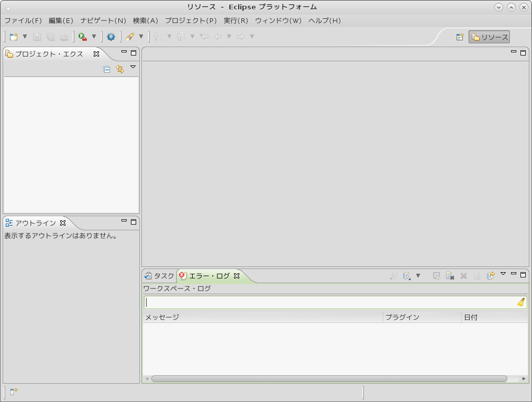Open the Previous Annotation dropdown arrow
This screenshot has height=402, width=532.
(192, 36)
